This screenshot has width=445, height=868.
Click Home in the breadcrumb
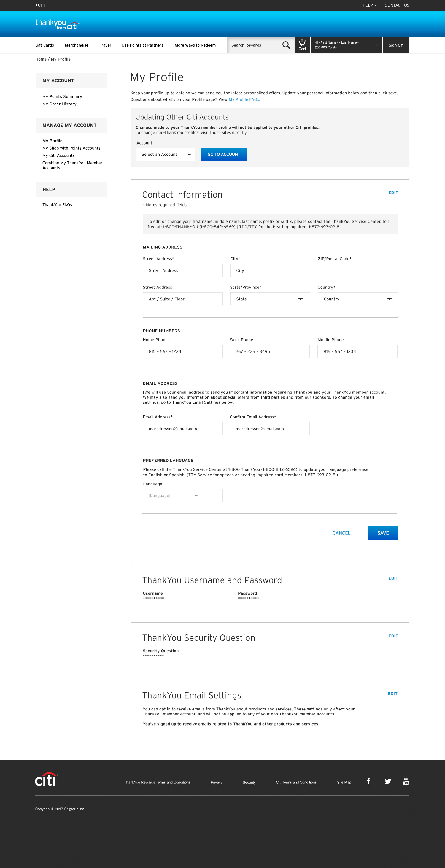pyautogui.click(x=41, y=59)
